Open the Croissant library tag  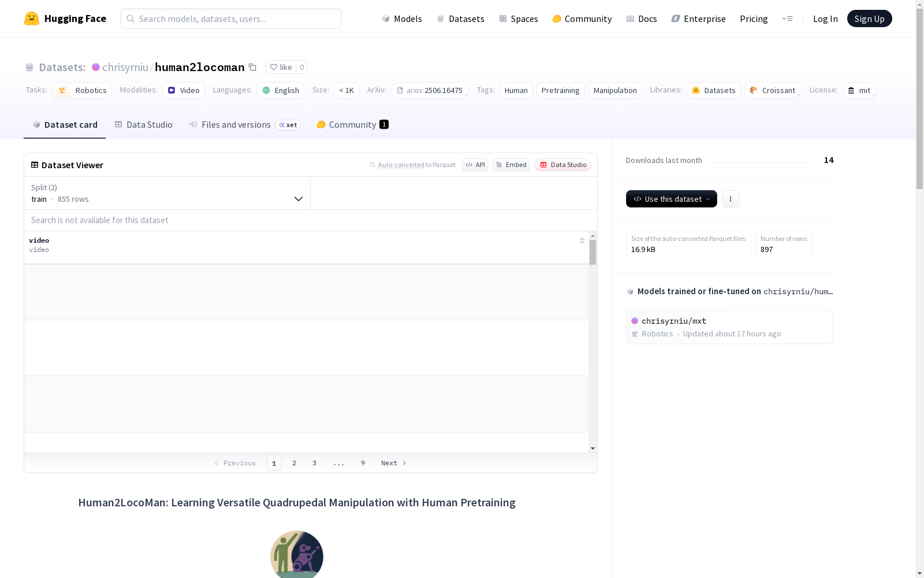pyautogui.click(x=773, y=90)
